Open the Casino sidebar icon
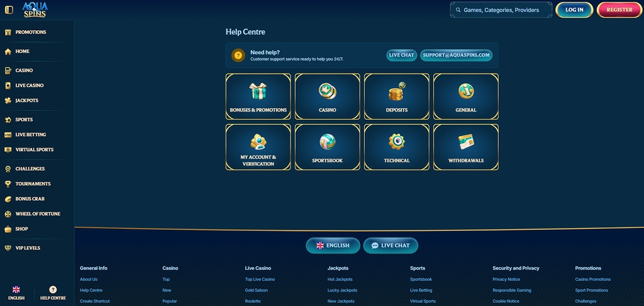 pos(8,71)
